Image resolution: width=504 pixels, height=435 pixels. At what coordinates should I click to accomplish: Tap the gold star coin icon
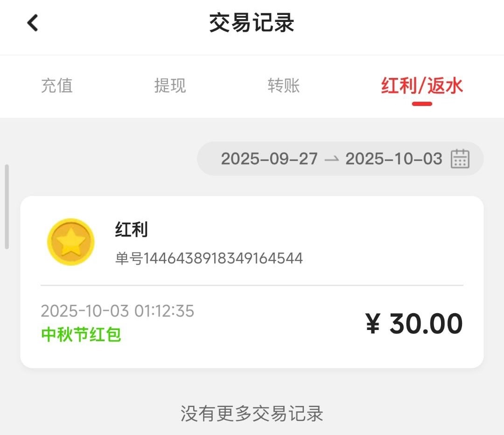pos(70,242)
